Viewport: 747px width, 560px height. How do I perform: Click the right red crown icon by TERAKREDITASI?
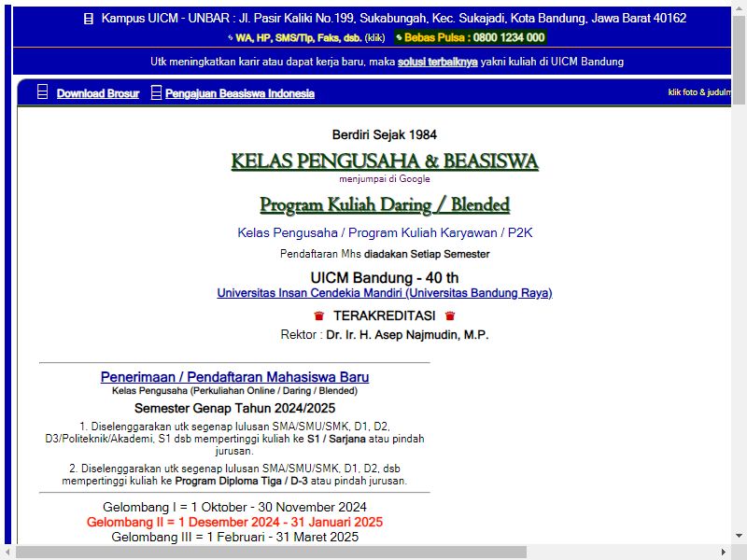(x=450, y=315)
